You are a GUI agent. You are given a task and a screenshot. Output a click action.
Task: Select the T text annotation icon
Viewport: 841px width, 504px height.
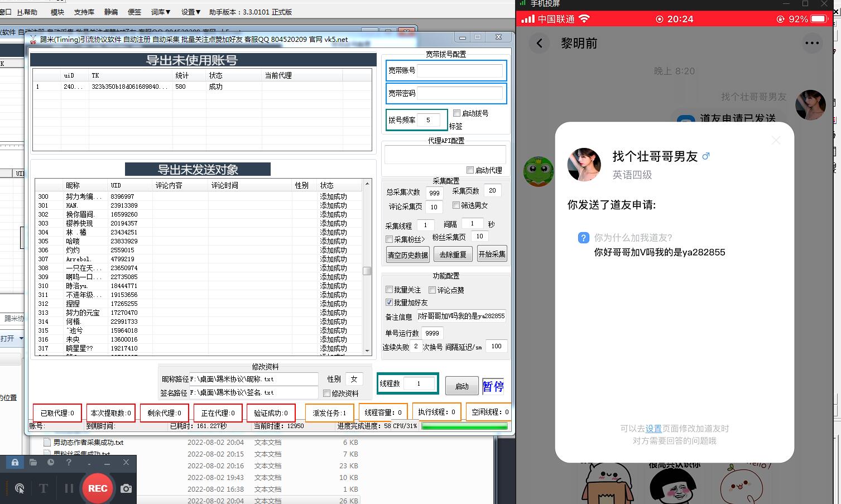coord(43,488)
